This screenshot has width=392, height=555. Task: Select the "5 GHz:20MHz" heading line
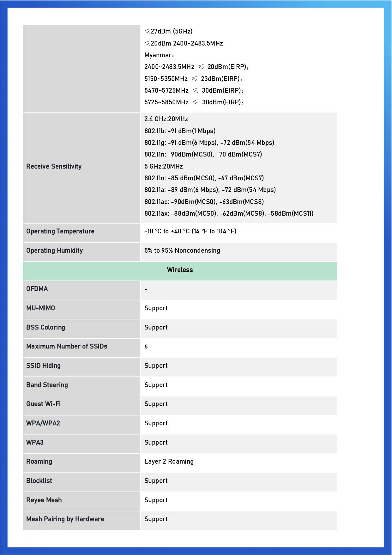click(x=164, y=166)
